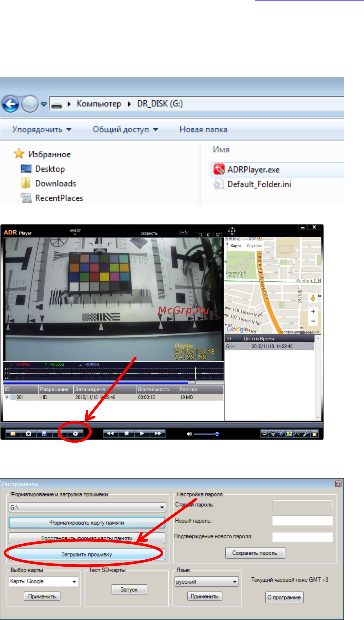Open settings via the gear icon
The image size is (364, 620).
coord(75,434)
